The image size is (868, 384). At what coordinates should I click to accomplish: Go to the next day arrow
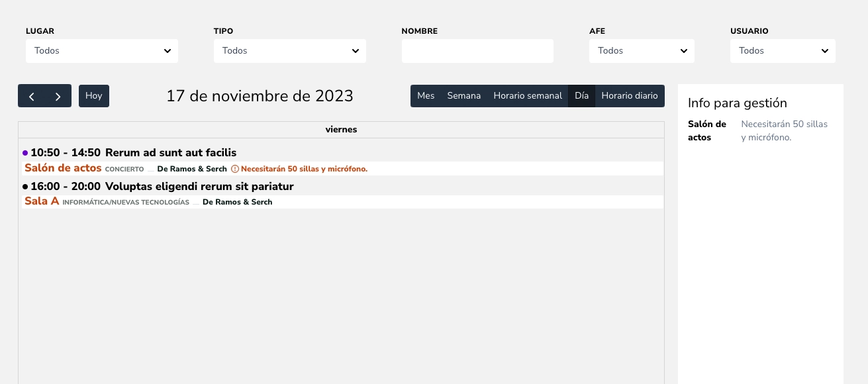pos(58,96)
